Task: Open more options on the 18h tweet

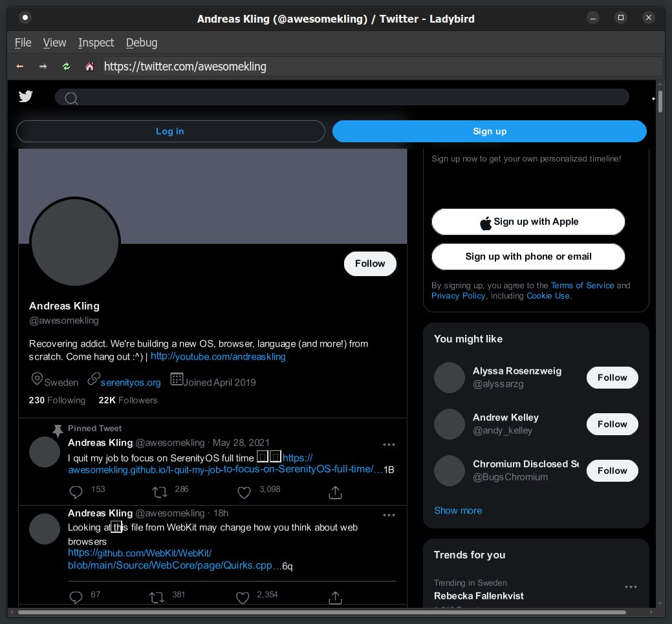Action: 389,515
